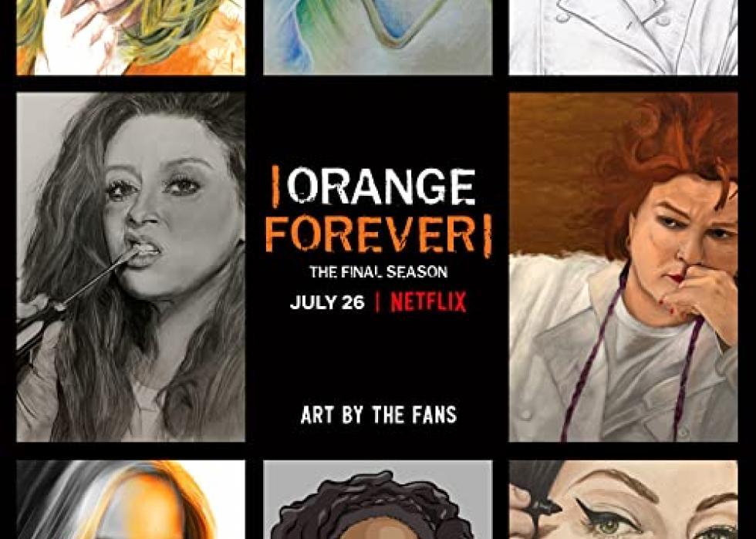
Task: Select the pencil portrait of woman with toothbrush
Action: point(130,267)
